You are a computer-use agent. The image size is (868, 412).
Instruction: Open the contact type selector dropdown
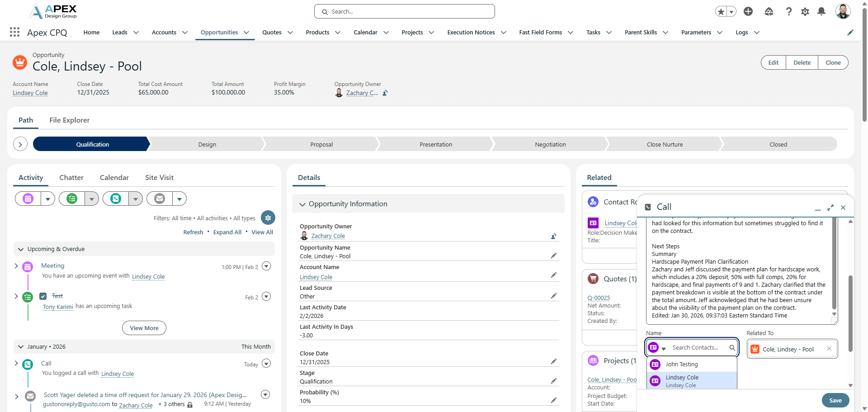[663, 348]
